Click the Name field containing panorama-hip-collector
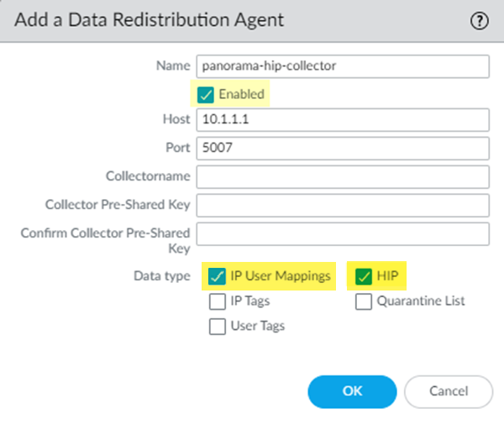504x424 pixels. click(343, 66)
